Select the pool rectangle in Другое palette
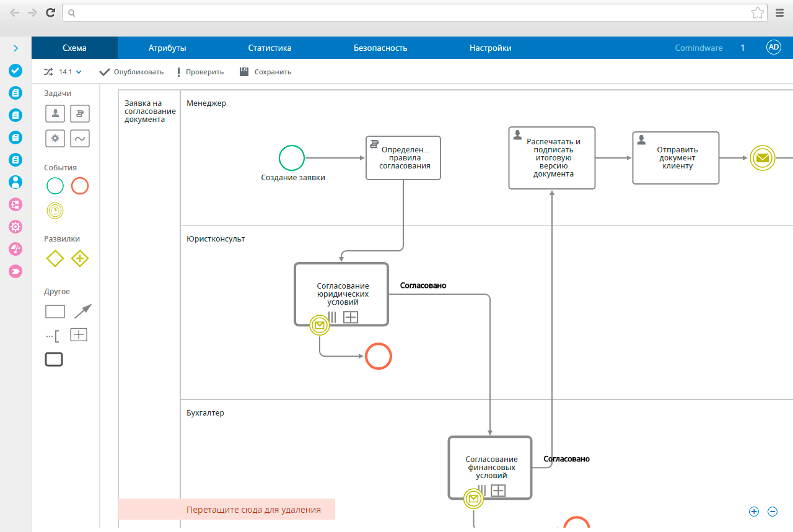793x532 pixels. [55, 311]
